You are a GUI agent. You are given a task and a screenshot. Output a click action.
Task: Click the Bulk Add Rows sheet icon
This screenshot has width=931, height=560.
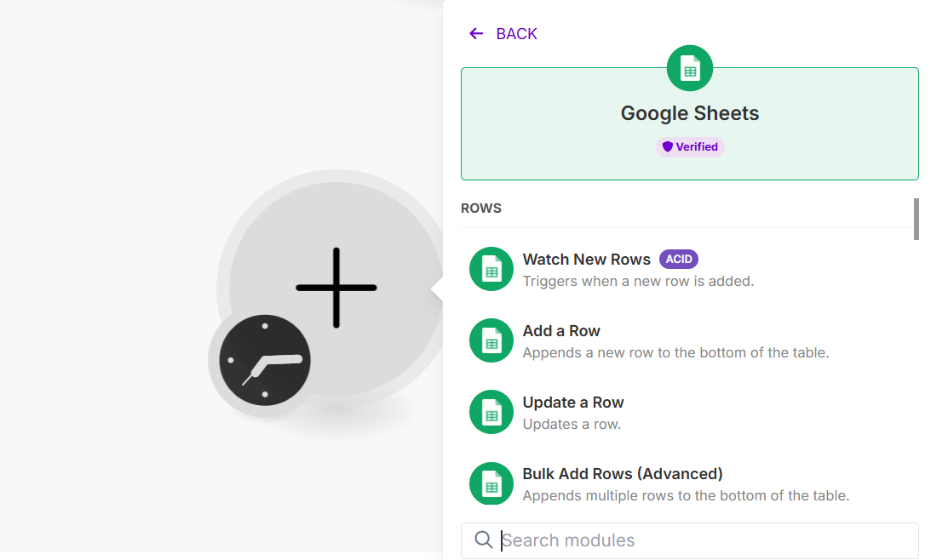point(491,483)
